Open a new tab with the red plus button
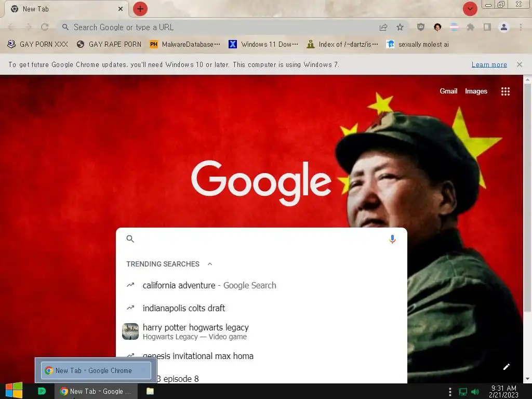This screenshot has height=399, width=532. (x=140, y=9)
